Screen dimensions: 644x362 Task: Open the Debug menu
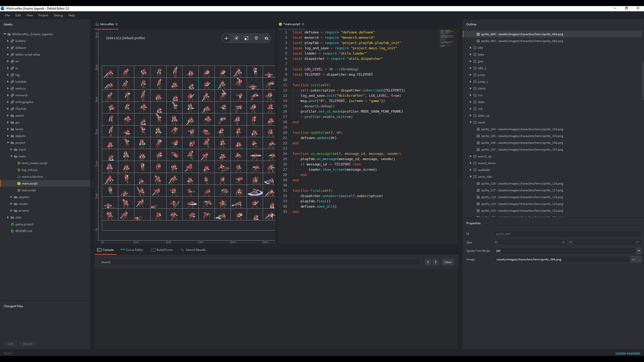point(58,15)
